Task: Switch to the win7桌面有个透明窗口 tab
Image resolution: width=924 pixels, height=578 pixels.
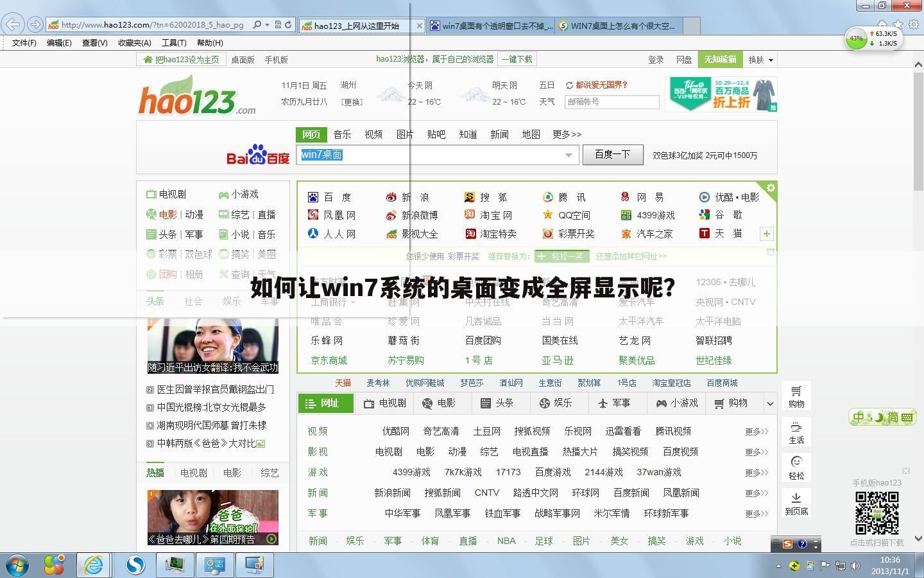Action: tap(491, 26)
